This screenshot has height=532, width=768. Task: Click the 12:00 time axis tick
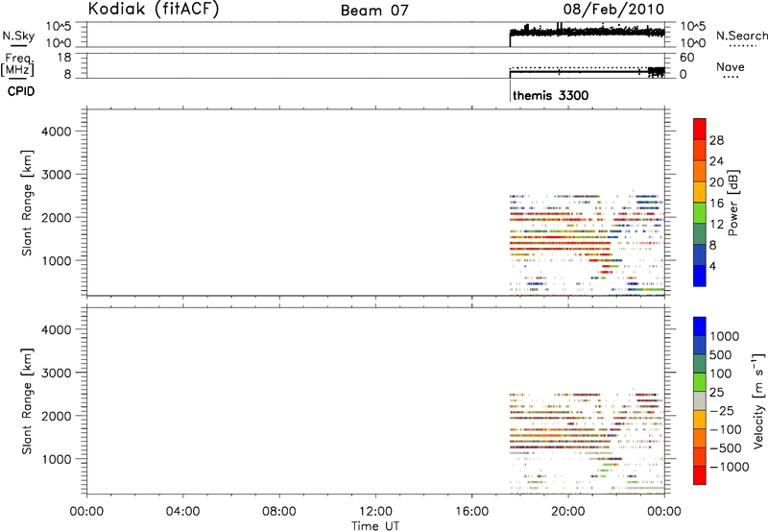click(x=375, y=512)
